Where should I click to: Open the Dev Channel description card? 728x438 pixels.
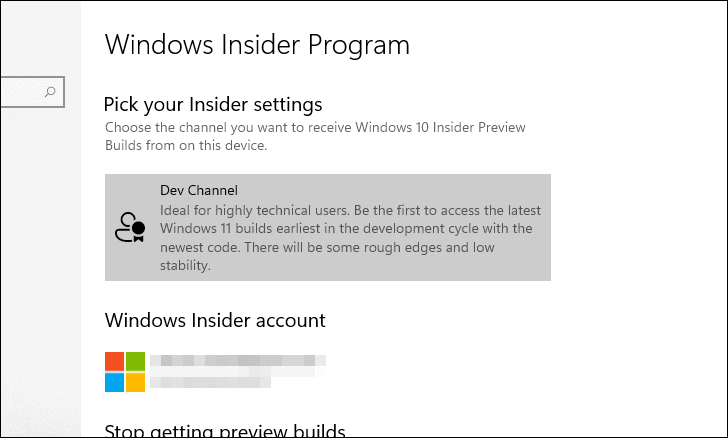(x=328, y=228)
